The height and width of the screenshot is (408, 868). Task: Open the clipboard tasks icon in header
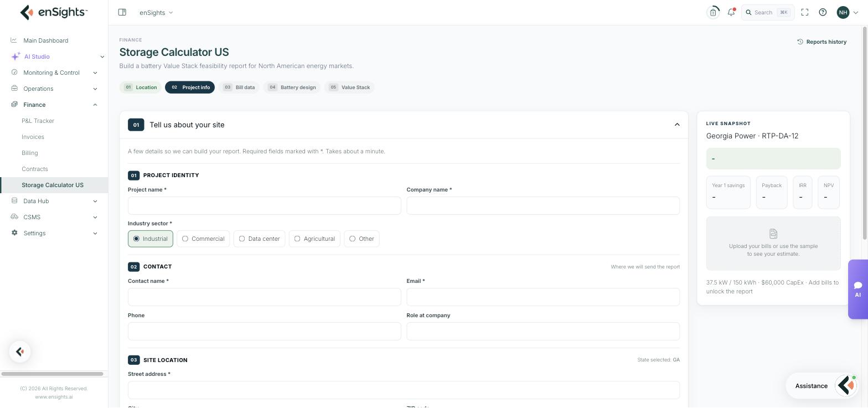coord(714,12)
